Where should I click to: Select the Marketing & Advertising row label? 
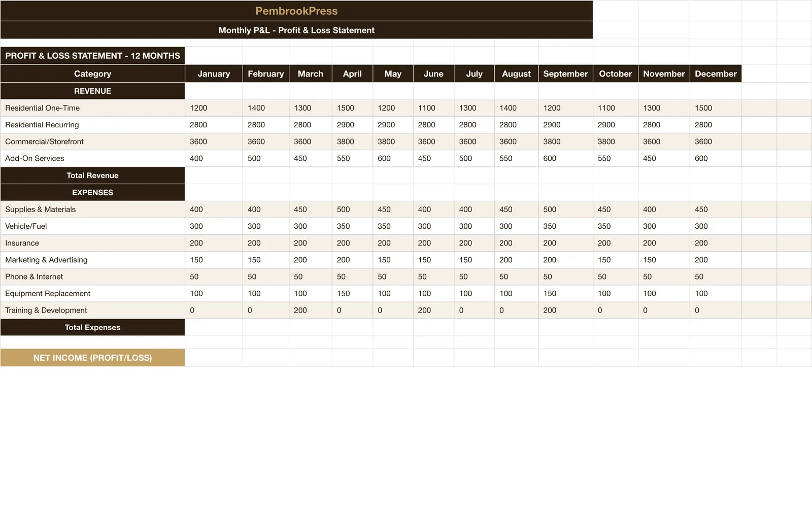tap(92, 260)
